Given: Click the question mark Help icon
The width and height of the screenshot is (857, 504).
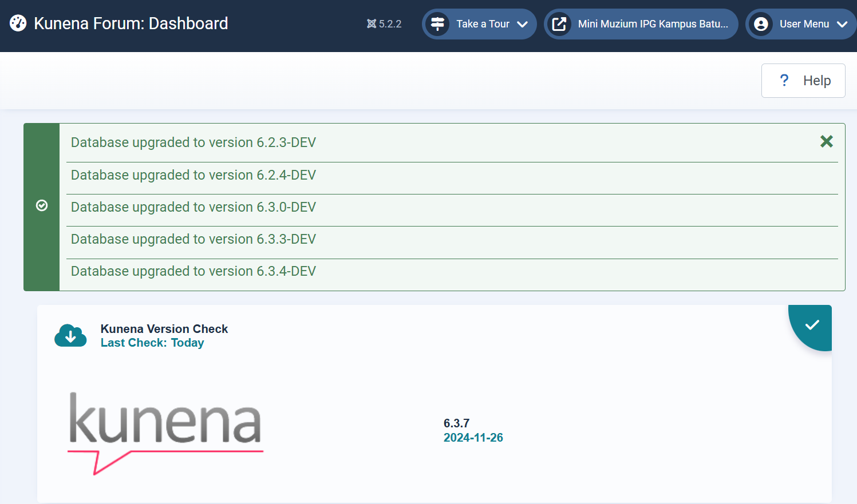Looking at the screenshot, I should point(784,81).
